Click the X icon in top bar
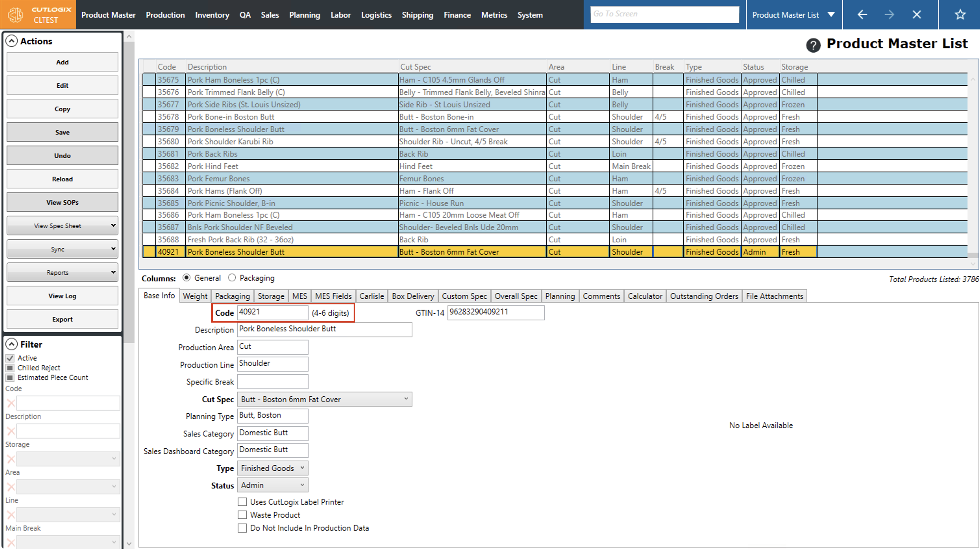Image resolution: width=980 pixels, height=549 pixels. point(916,15)
